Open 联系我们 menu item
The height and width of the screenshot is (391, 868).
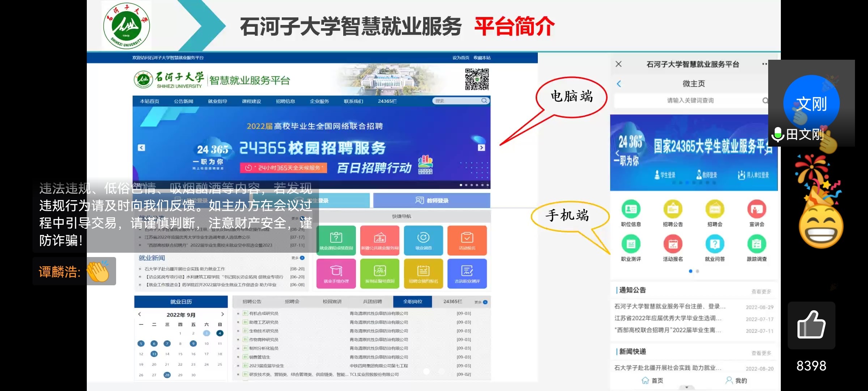[353, 101]
